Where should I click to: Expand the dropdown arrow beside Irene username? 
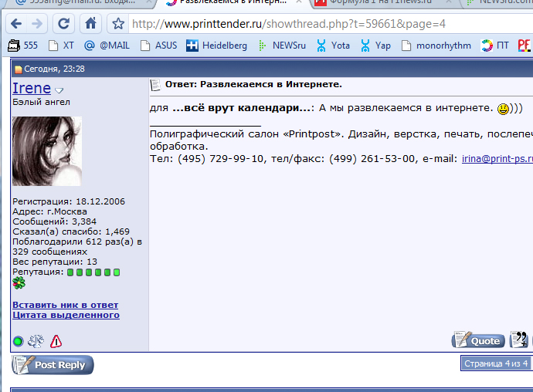[59, 90]
